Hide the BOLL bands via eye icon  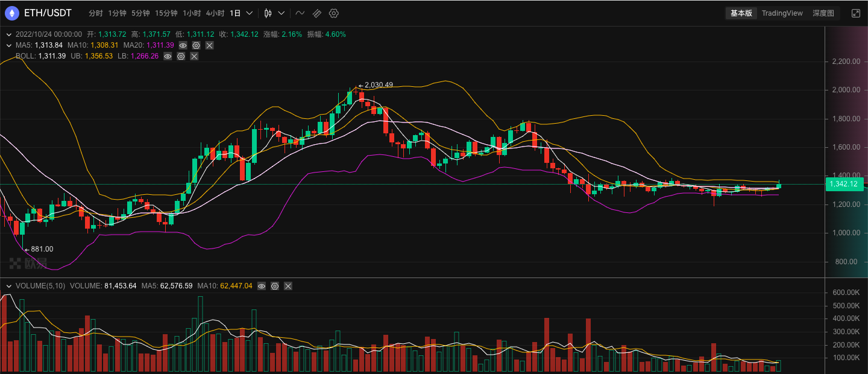click(x=168, y=56)
